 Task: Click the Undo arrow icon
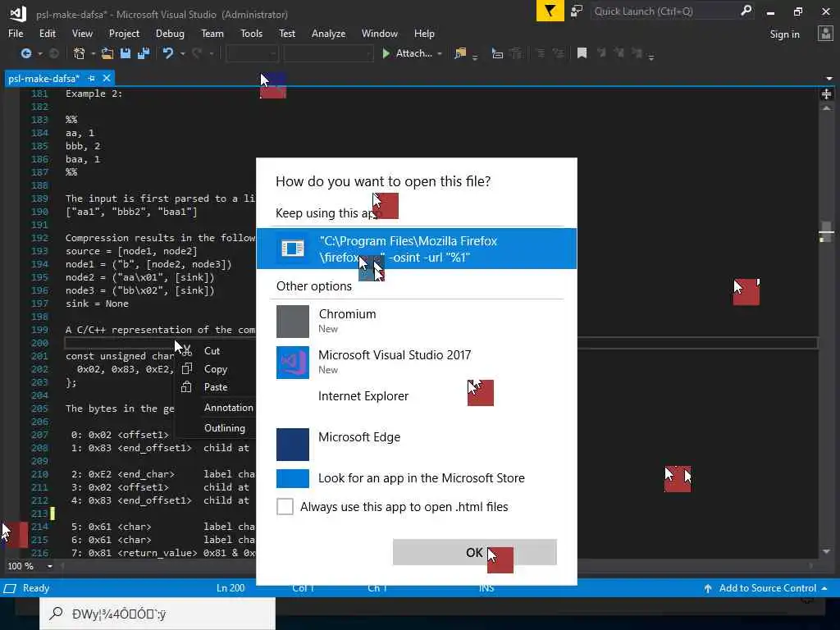[x=168, y=53]
